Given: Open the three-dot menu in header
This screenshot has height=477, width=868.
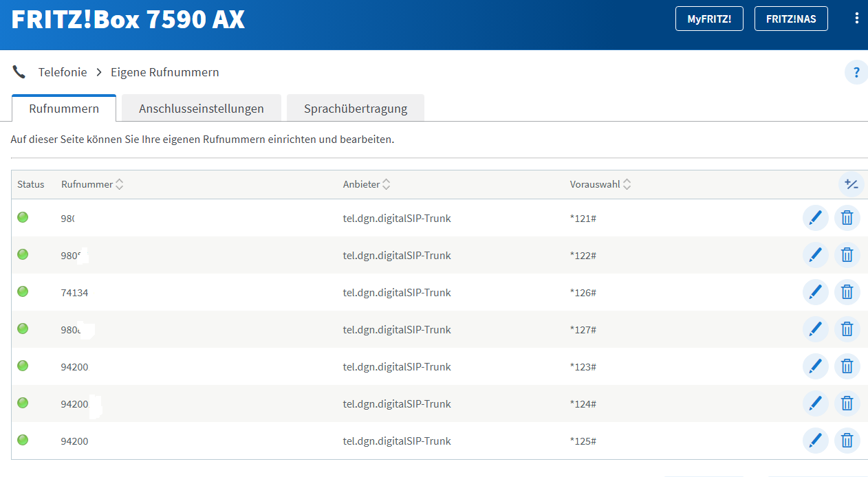Looking at the screenshot, I should point(856,19).
